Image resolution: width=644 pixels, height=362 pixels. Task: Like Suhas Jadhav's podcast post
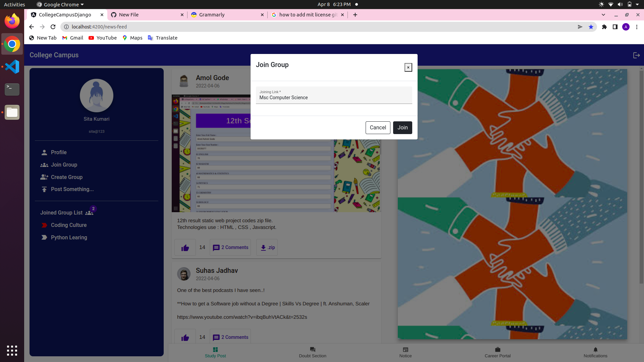[185, 337]
